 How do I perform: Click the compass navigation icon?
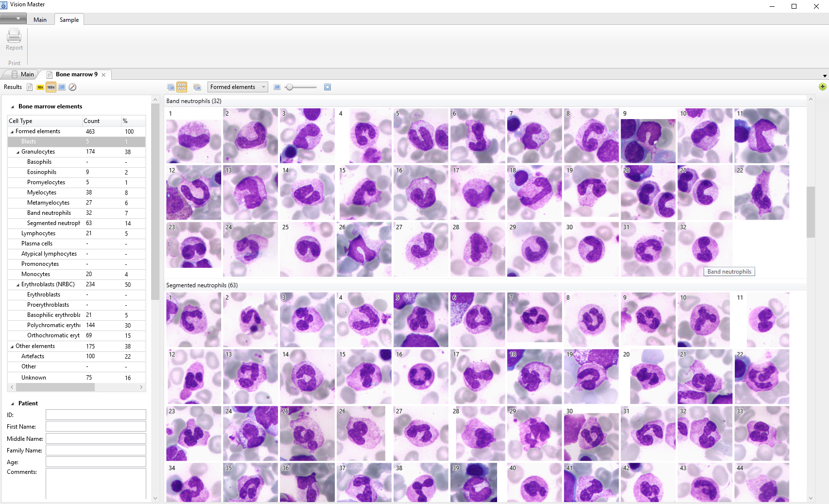coord(72,87)
